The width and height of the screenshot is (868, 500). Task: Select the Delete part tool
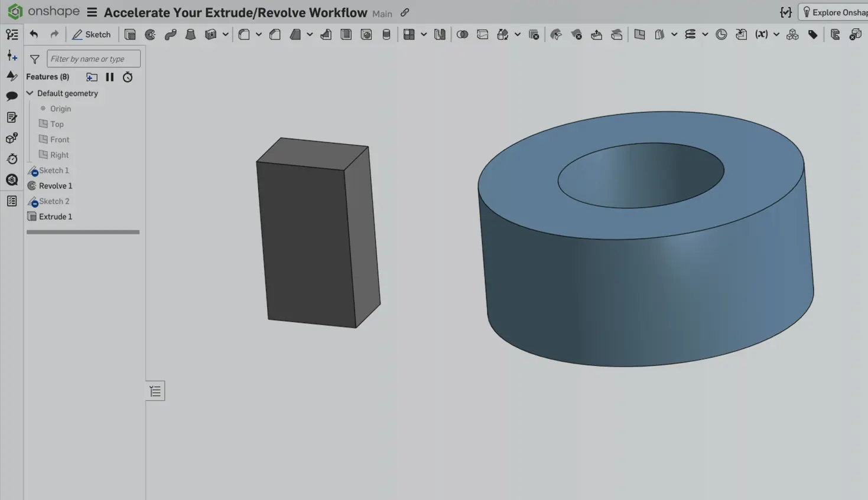(534, 34)
